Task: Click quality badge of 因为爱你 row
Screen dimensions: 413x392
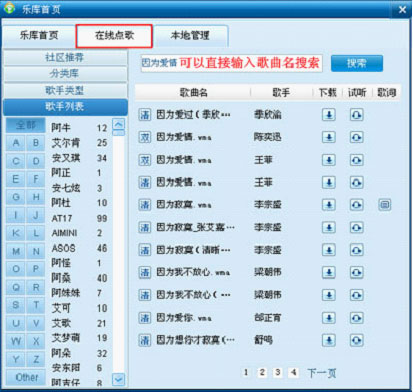Action: point(145,318)
